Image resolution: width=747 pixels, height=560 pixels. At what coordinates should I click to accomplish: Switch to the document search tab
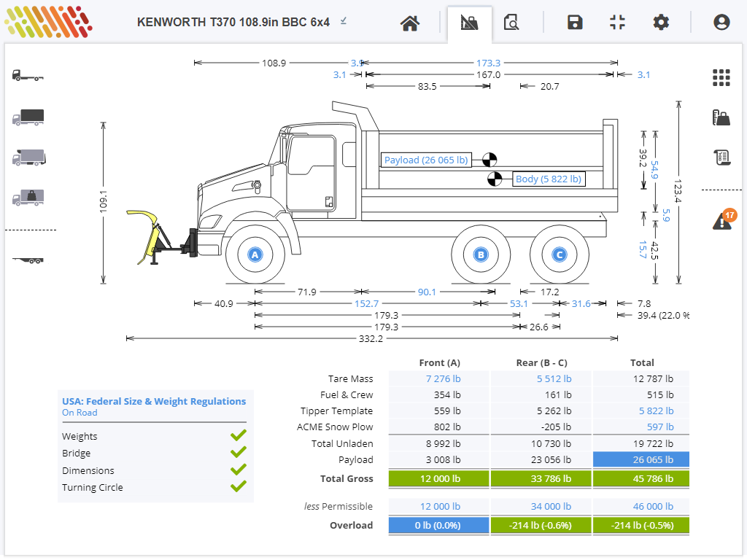click(511, 23)
